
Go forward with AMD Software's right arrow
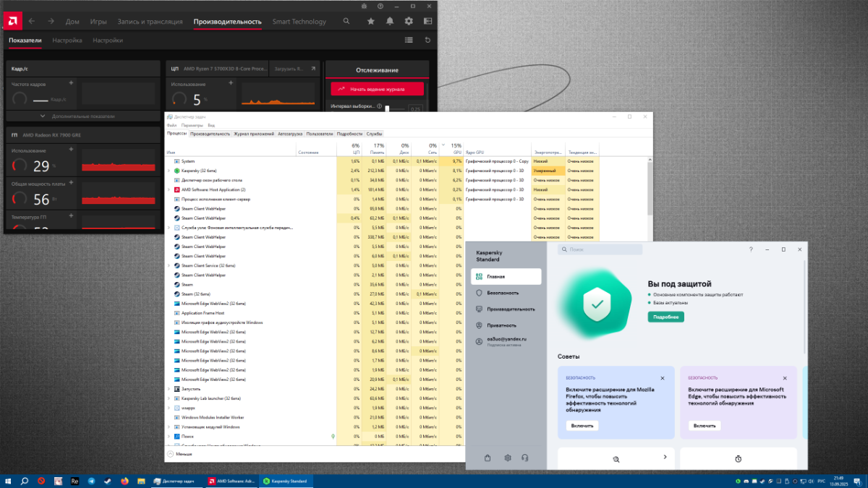click(x=51, y=22)
